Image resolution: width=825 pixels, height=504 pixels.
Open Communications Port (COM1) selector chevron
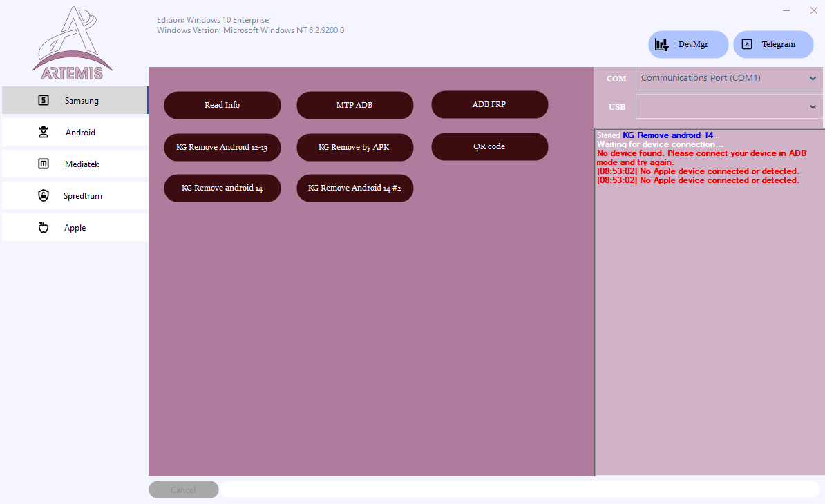point(813,78)
